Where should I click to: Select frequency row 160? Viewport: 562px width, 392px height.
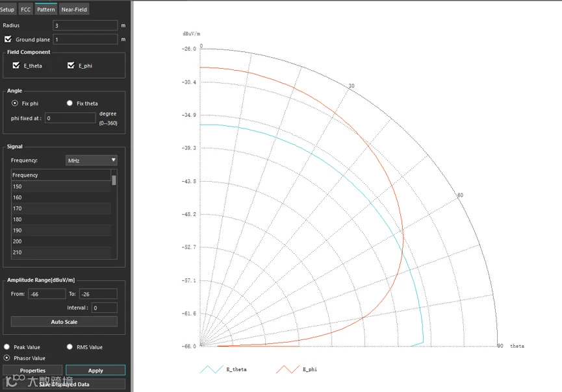pos(61,197)
